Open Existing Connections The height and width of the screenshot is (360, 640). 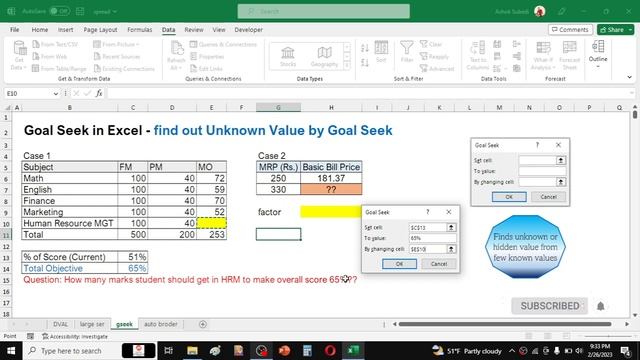[124, 69]
